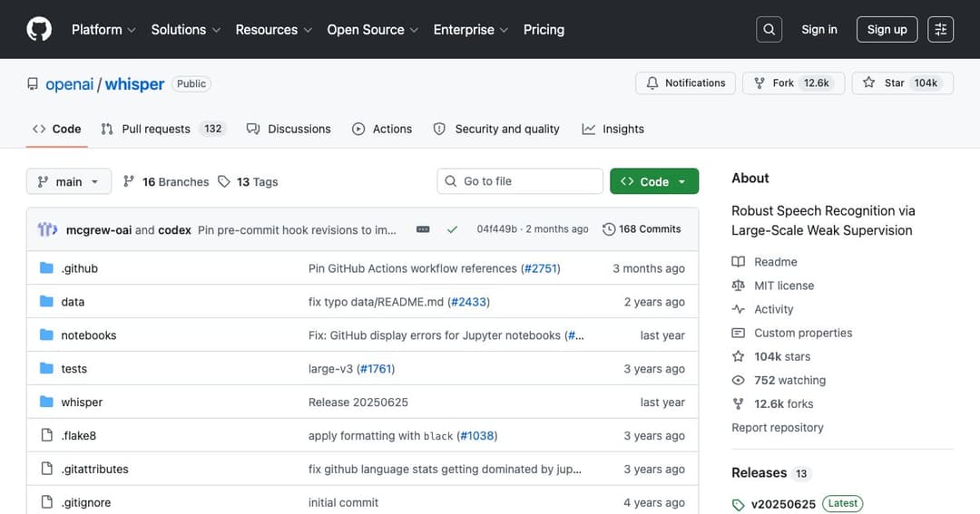The height and width of the screenshot is (514, 980).
Task: Click the mcgrew-oai avatar icon
Action: click(x=47, y=229)
